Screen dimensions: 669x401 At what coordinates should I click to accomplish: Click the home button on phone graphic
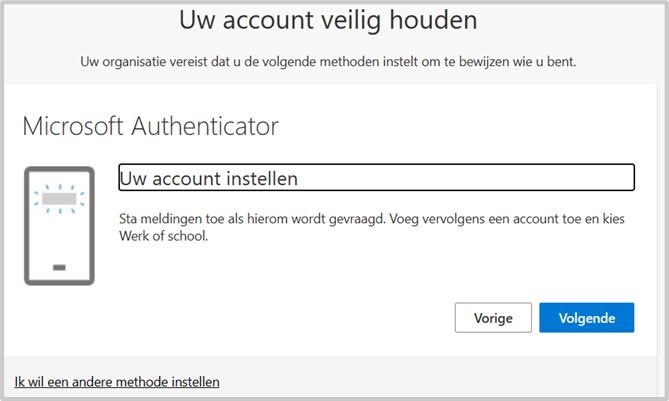click(59, 267)
